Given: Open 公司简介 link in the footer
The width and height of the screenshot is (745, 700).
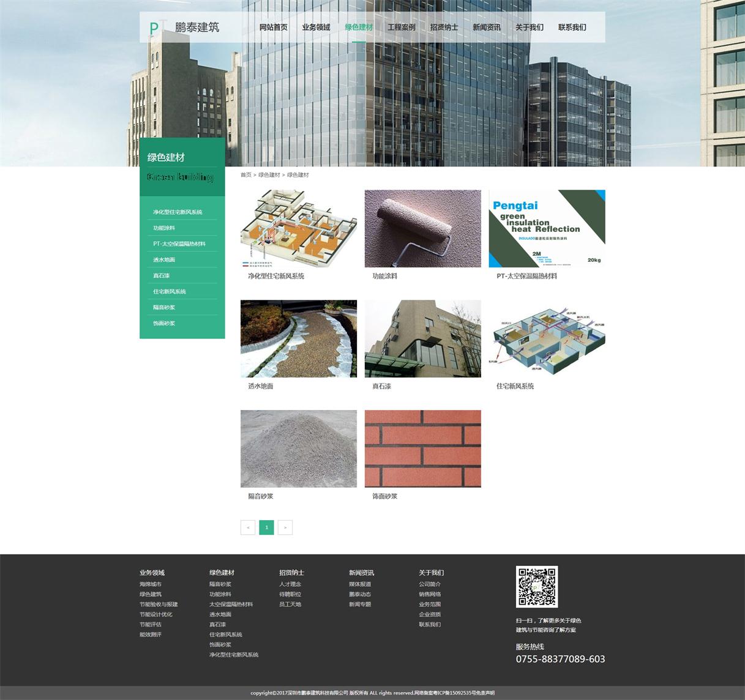Looking at the screenshot, I should tap(429, 584).
